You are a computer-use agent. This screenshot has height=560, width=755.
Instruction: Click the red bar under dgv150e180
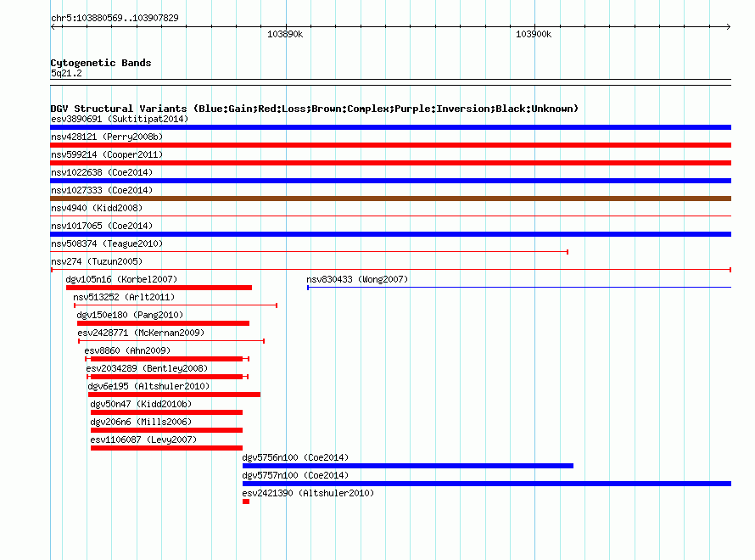[163, 323]
